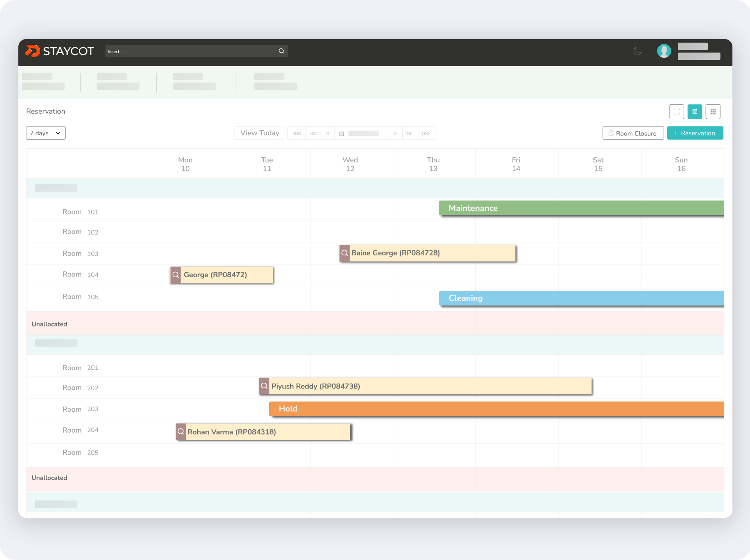Toggle dark mode moon icon
Image resolution: width=750 pixels, height=560 pixels.
[x=637, y=51]
